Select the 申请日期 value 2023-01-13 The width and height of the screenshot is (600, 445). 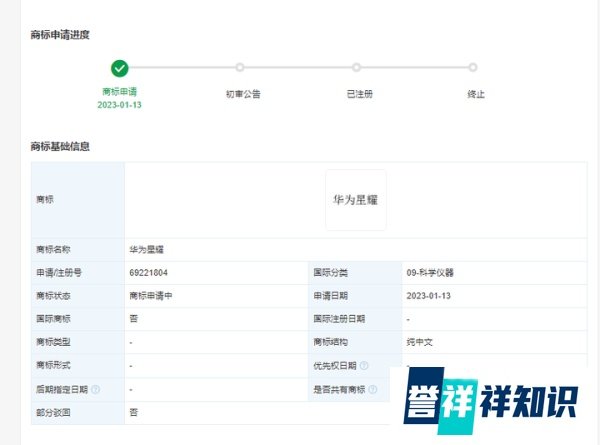(429, 296)
